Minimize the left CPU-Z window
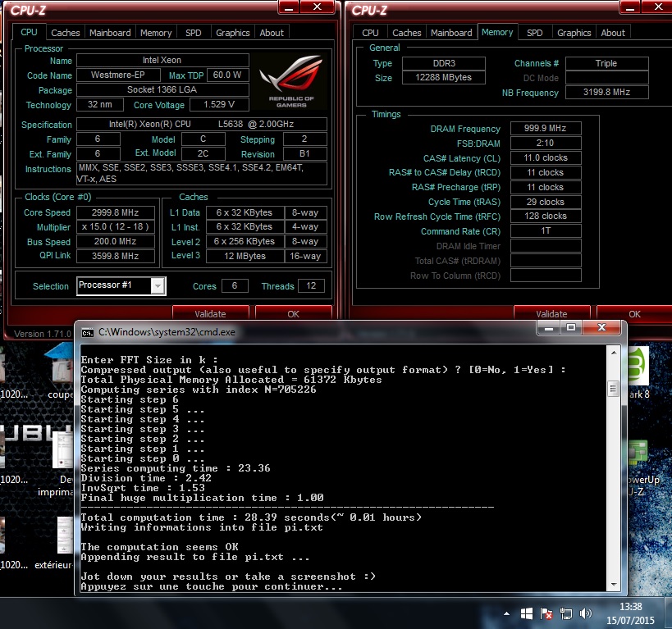The height and width of the screenshot is (629, 672). (289, 7)
